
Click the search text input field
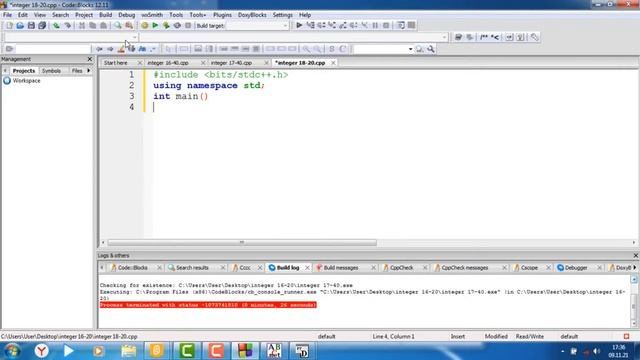pyautogui.click(x=53, y=49)
